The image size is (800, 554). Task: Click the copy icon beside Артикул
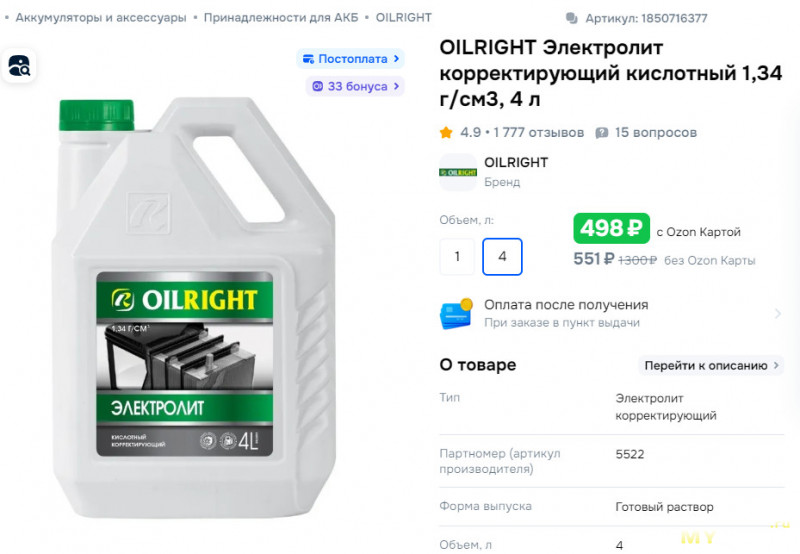(572, 18)
